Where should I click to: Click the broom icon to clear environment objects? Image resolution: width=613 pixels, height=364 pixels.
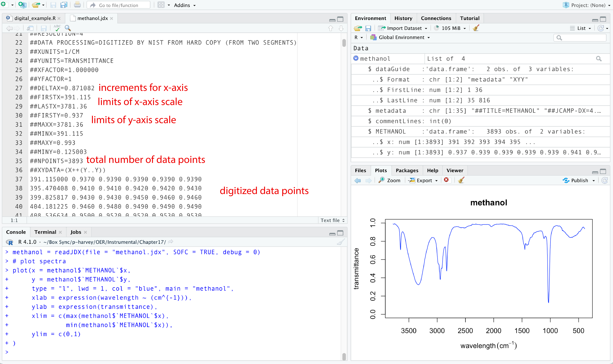tap(476, 28)
